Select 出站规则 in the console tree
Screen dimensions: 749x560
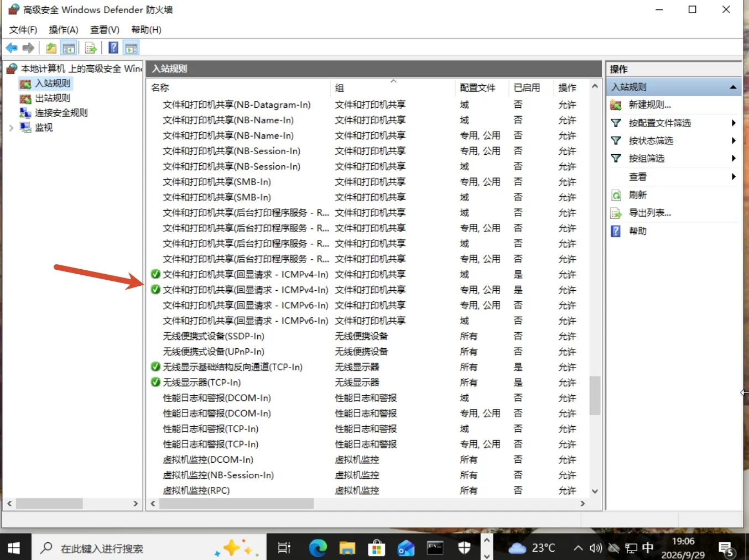coord(53,98)
